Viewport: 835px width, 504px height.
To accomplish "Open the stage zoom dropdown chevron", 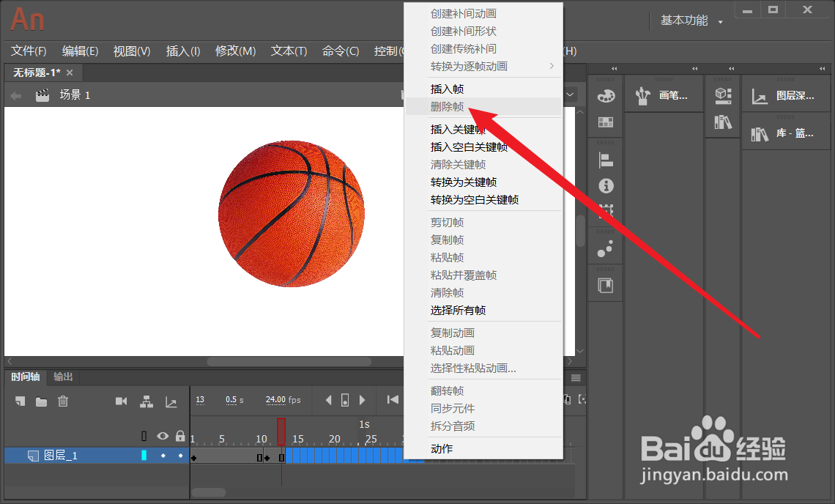I will tap(570, 94).
